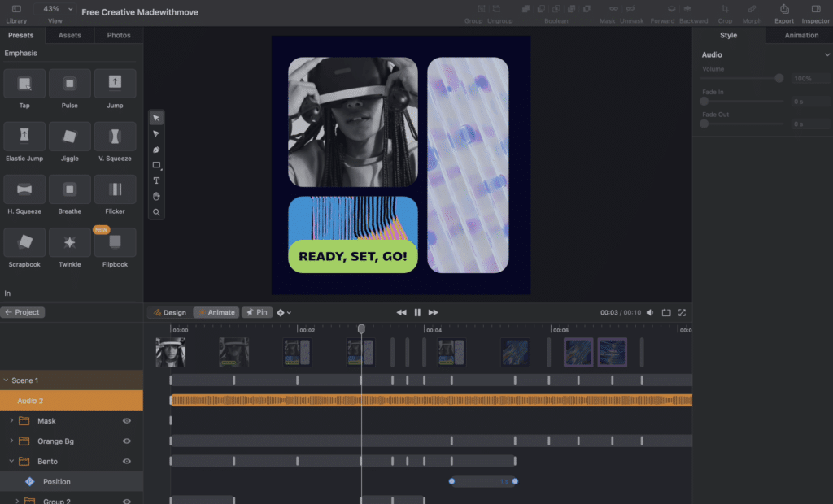This screenshot has height=504, width=833.
Task: Select the Hand pan tool
Action: (156, 196)
